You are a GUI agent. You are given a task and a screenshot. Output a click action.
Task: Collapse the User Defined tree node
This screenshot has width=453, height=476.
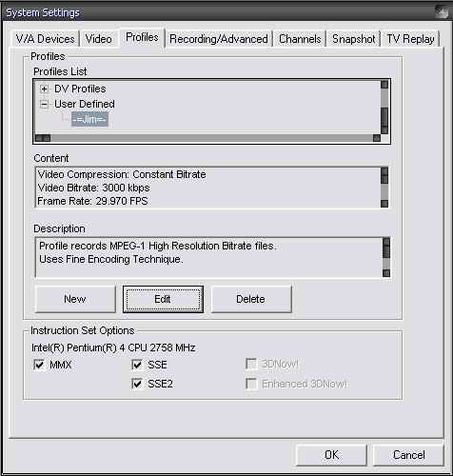point(44,104)
